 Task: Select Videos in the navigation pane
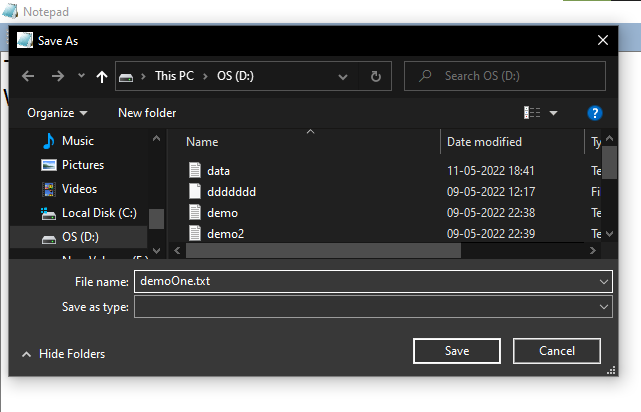79,189
